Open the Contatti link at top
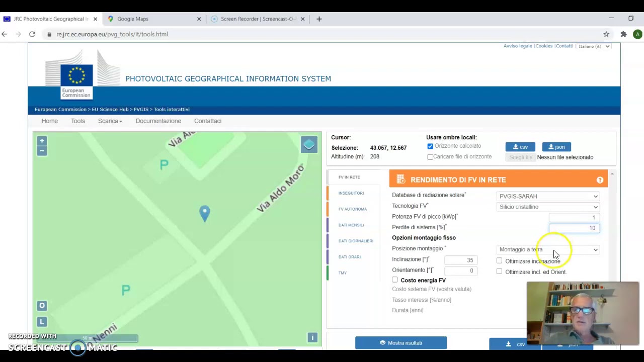Screen dimensions: 644x362 point(565,46)
